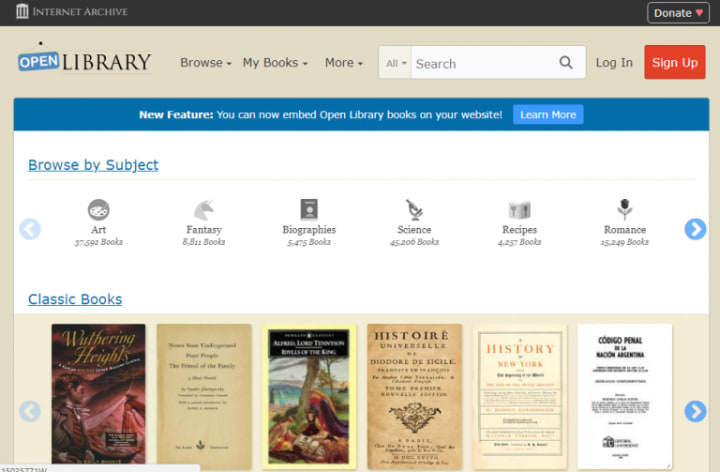Click the Log In link
Screen dimensions: 720x472
point(614,62)
